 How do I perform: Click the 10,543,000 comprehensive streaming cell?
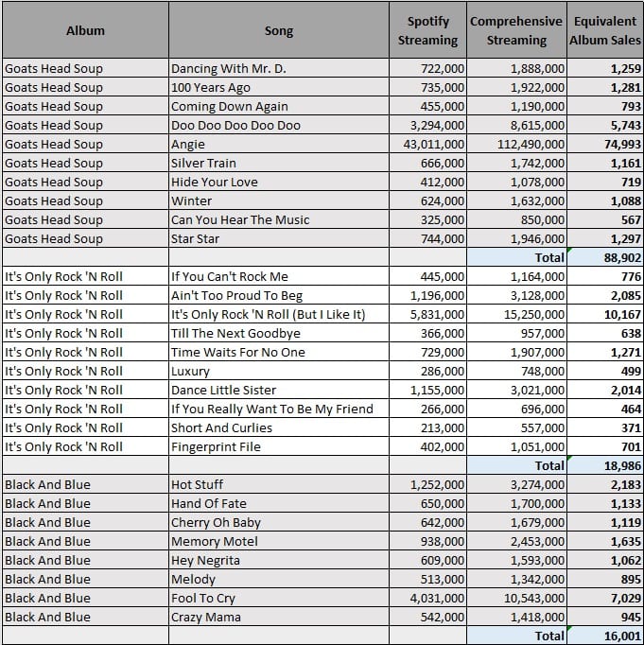coord(516,598)
